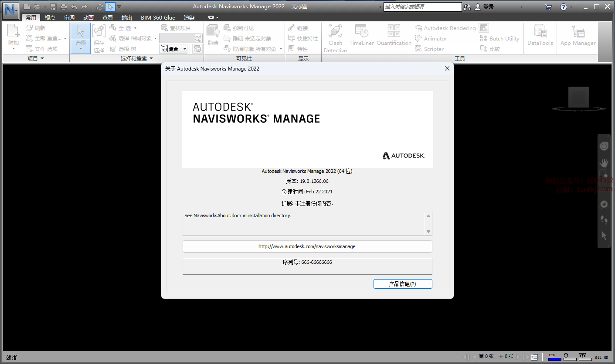Expand the quick access toolbar customize arrow

point(119,7)
